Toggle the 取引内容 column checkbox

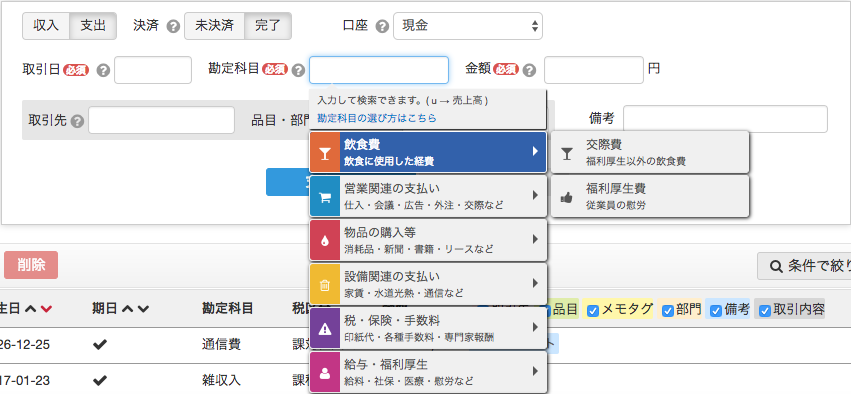765,311
